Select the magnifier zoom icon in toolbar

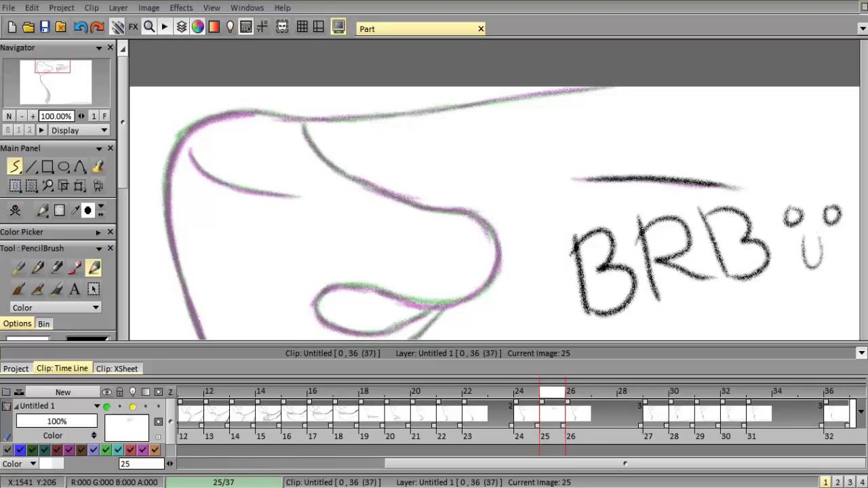149,27
